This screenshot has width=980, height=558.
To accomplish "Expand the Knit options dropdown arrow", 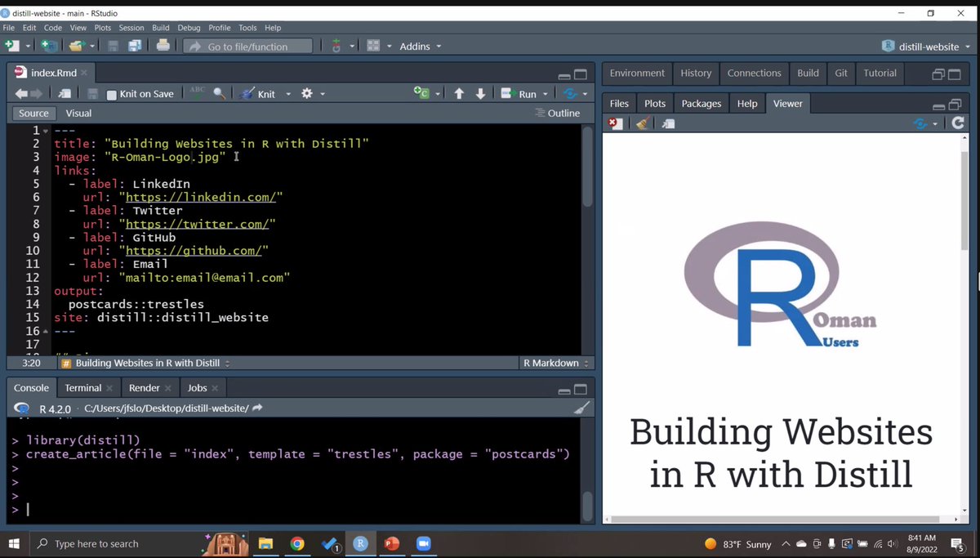I will tap(288, 94).
